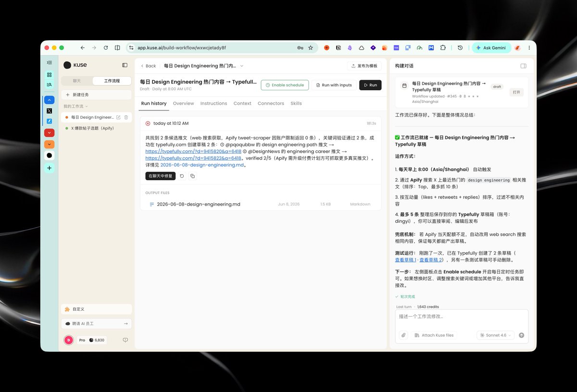Click Ask Gemini in the browser toolbar
Image resolution: width=577 pixels, height=392 pixels.
click(491, 48)
